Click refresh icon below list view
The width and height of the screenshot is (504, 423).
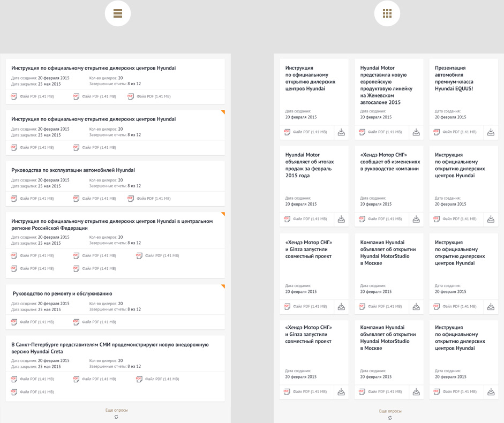point(116,417)
